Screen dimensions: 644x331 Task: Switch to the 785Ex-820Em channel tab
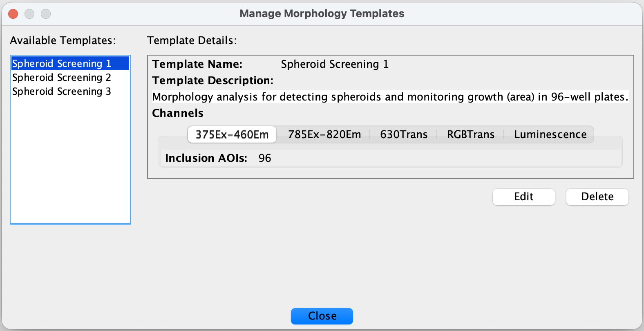pyautogui.click(x=324, y=134)
